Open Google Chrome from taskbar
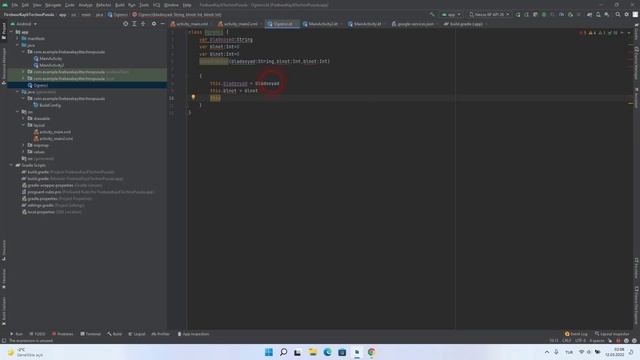Image resolution: width=640 pixels, height=360 pixels. pos(371,352)
